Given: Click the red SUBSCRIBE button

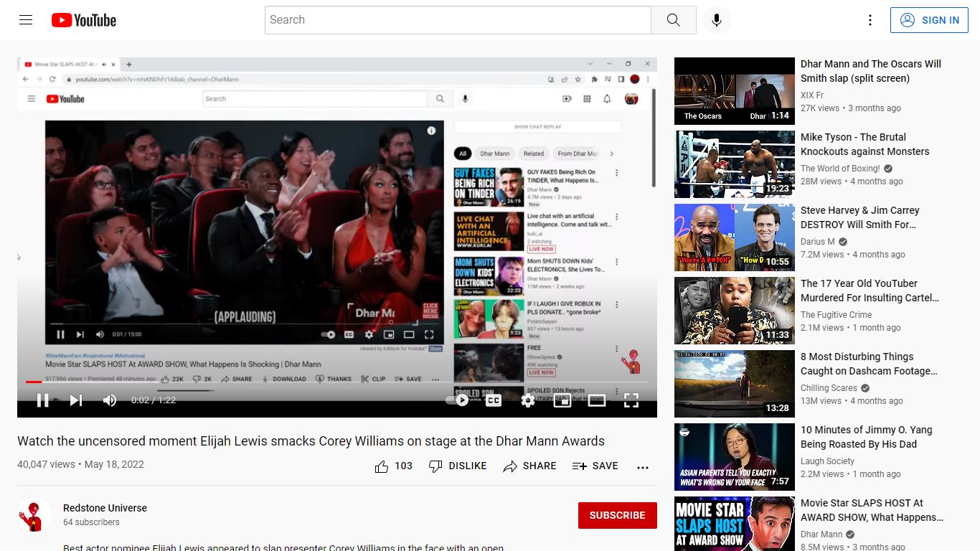Looking at the screenshot, I should [618, 515].
